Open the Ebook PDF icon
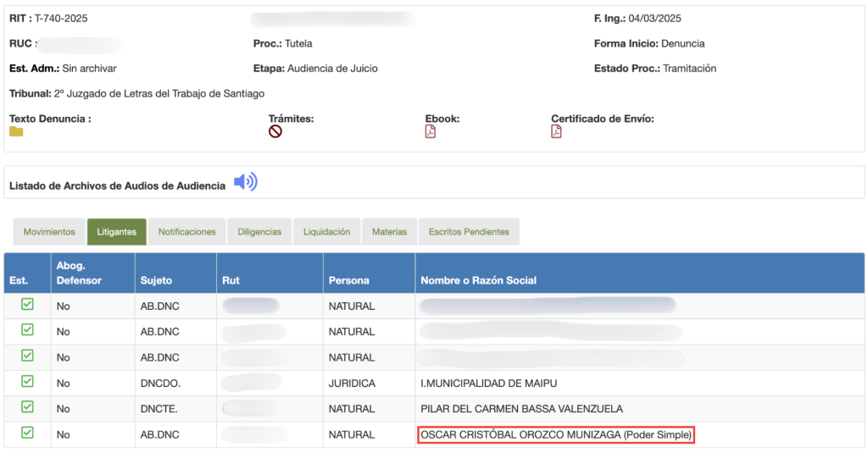 point(431,132)
